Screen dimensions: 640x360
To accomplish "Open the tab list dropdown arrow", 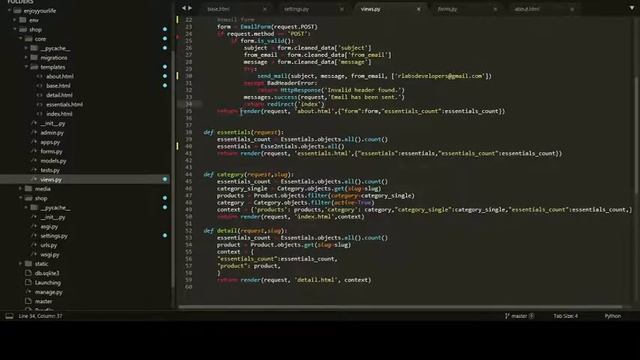I will pyautogui.click(x=632, y=8).
